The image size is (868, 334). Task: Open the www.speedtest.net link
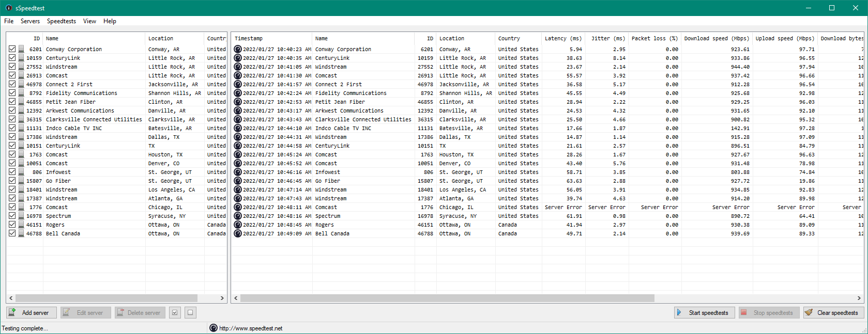coord(251,328)
